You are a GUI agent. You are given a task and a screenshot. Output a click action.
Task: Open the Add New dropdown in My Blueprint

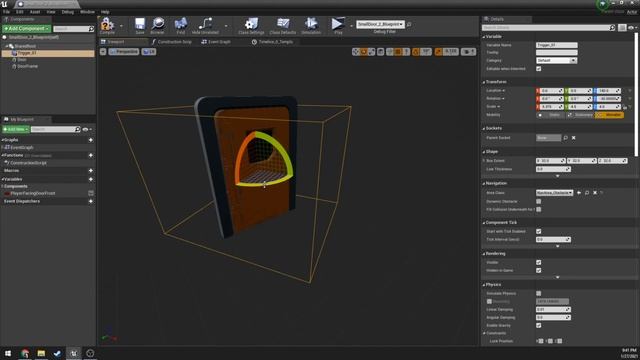pos(16,129)
